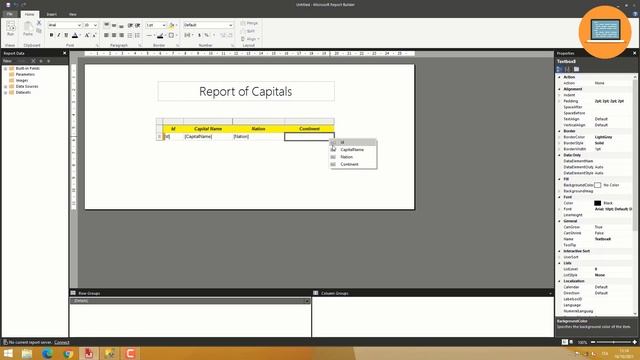Toggle bold formatting

coord(51,36)
